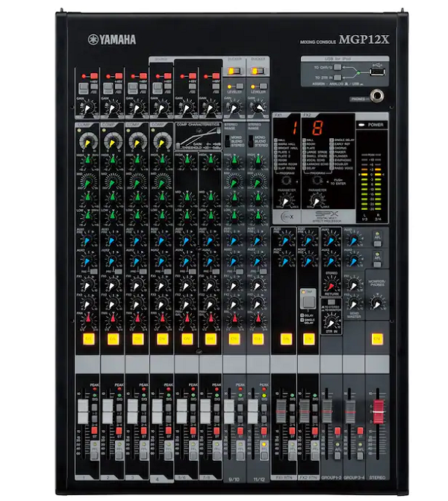
Task: Click the GROUP 1-2 fader
Action: pos(326,411)
